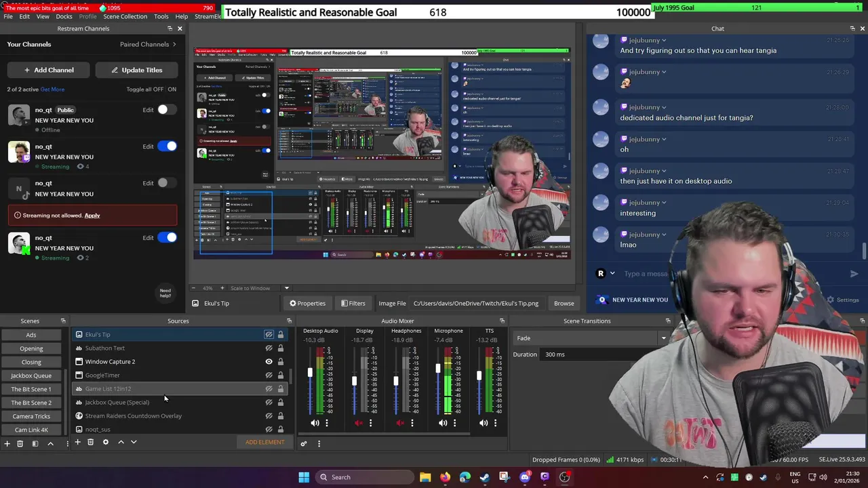
Task: Mute the TTS speaker icon
Action: point(484,423)
